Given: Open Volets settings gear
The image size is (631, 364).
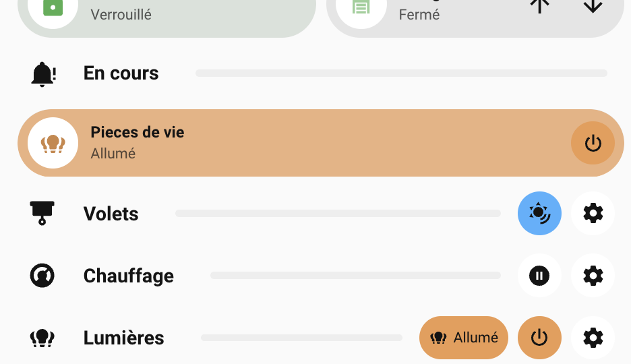Looking at the screenshot, I should [593, 214].
